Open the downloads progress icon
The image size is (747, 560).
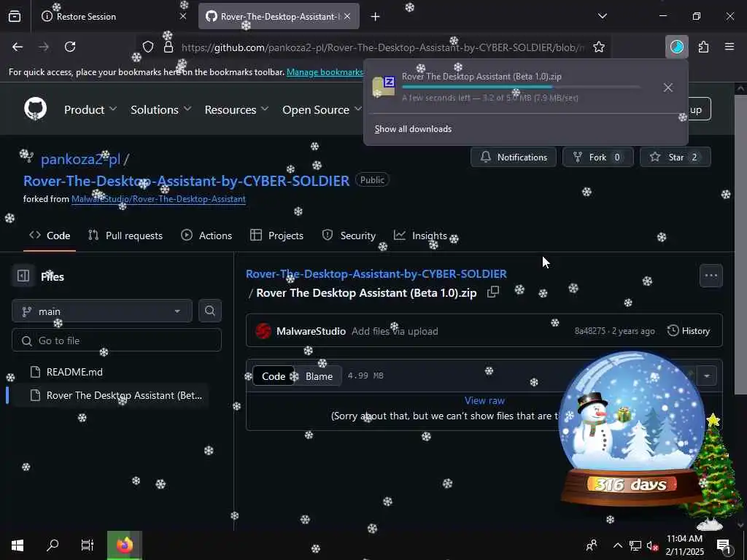[x=676, y=47]
